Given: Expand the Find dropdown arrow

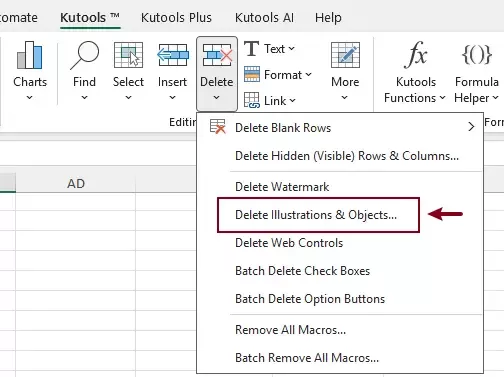Looking at the screenshot, I should (x=84, y=97).
